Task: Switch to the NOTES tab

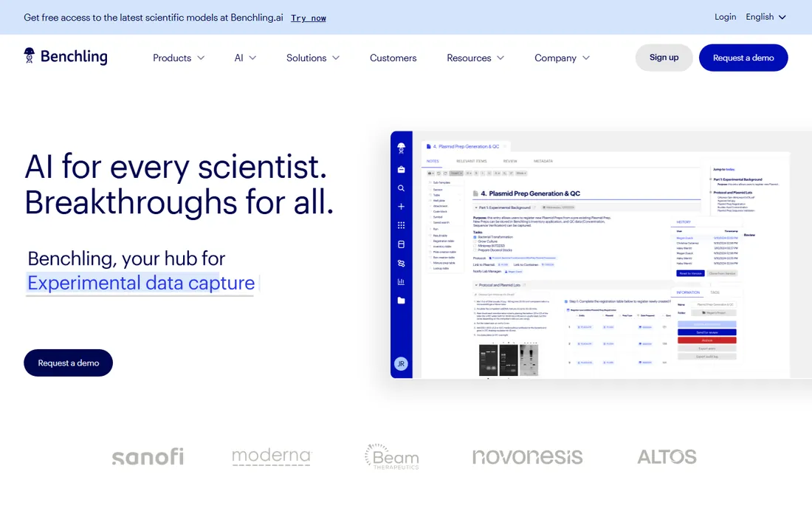Action: pos(433,161)
